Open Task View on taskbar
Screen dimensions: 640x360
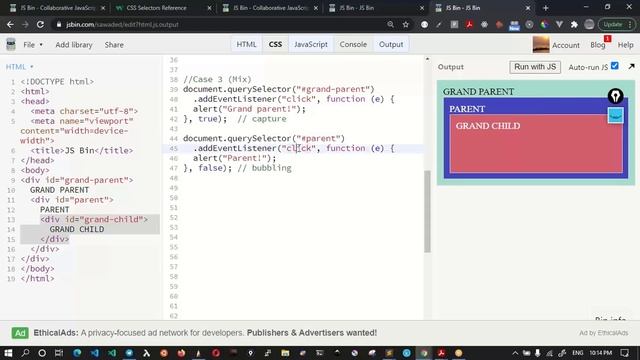point(59,353)
